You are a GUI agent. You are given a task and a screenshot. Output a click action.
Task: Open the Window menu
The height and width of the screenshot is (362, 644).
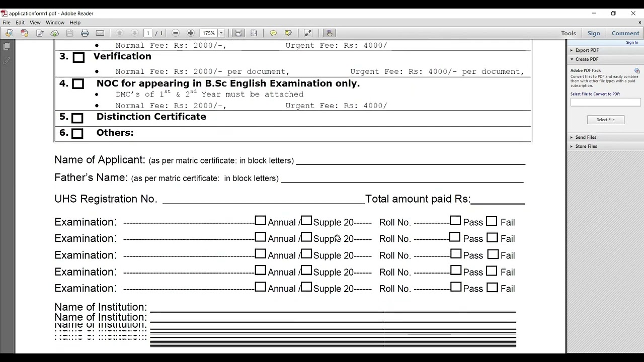click(x=55, y=23)
